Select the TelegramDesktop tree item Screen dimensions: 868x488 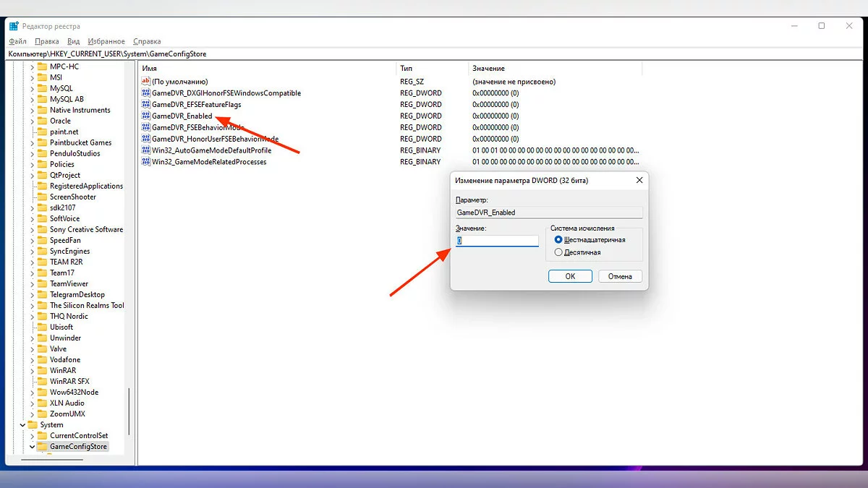point(77,294)
